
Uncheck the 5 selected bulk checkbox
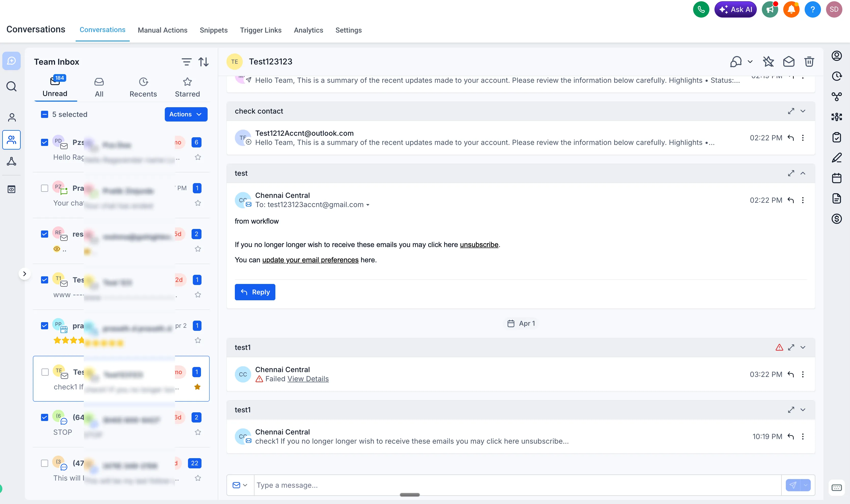click(x=45, y=114)
